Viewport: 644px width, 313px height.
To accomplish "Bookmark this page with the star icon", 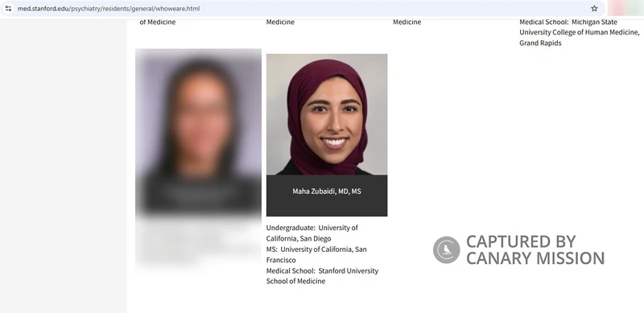I will [594, 8].
